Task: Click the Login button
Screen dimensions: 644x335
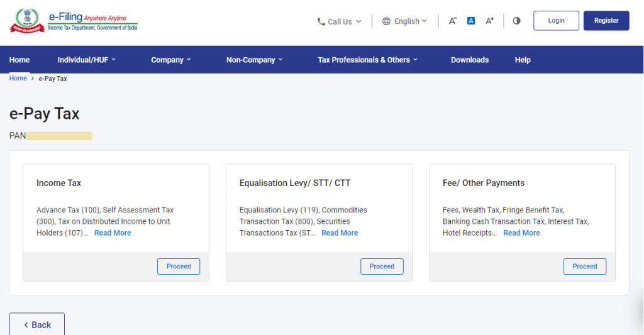Action: coord(556,21)
